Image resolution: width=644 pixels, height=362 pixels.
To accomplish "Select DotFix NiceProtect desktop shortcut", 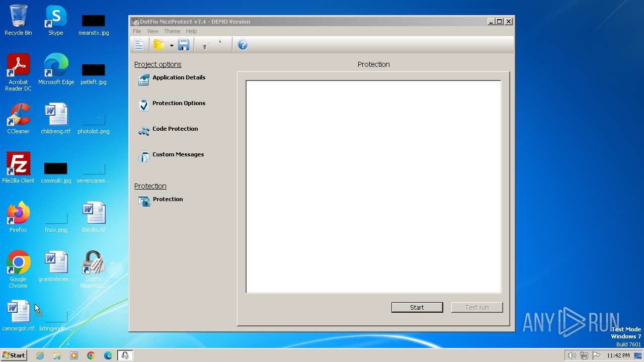I will click(x=94, y=269).
